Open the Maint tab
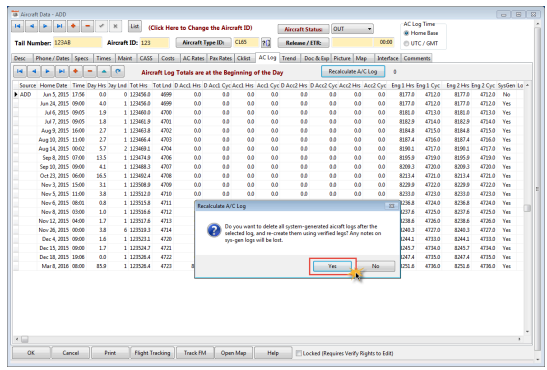The width and height of the screenshot is (547, 370). pyautogui.click(x=125, y=58)
